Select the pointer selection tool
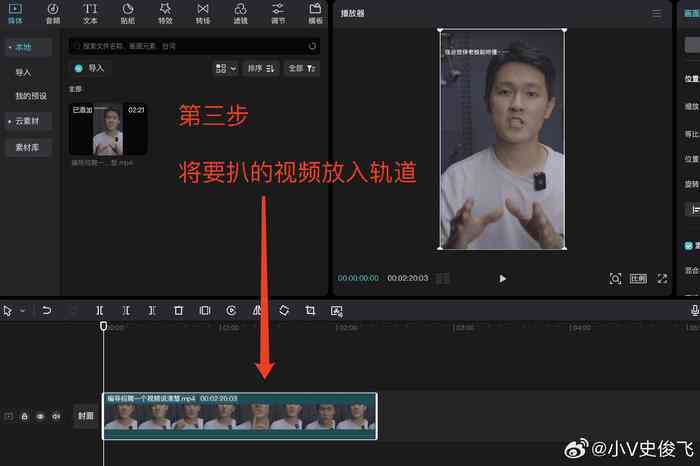Viewport: 700px width, 466px height. point(7,311)
